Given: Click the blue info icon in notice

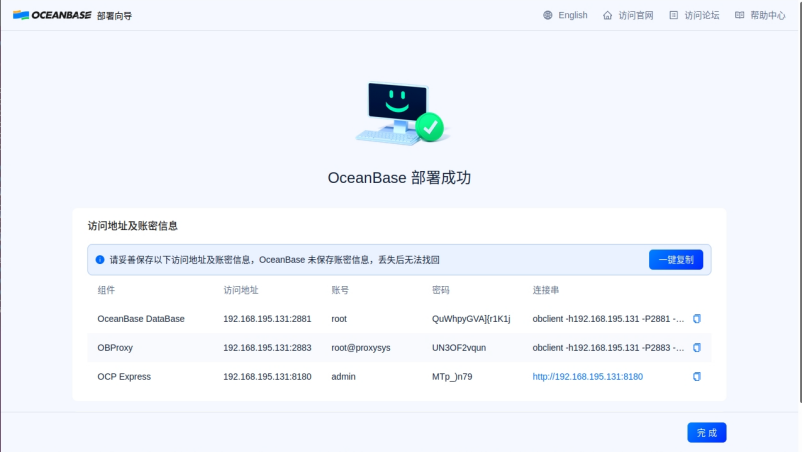Looking at the screenshot, I should pos(100,260).
